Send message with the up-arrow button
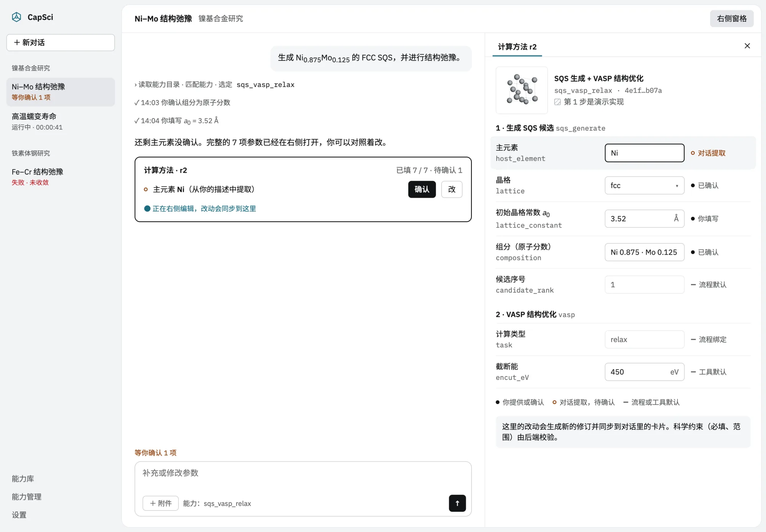Viewport: 766px width, 532px height. (457, 503)
